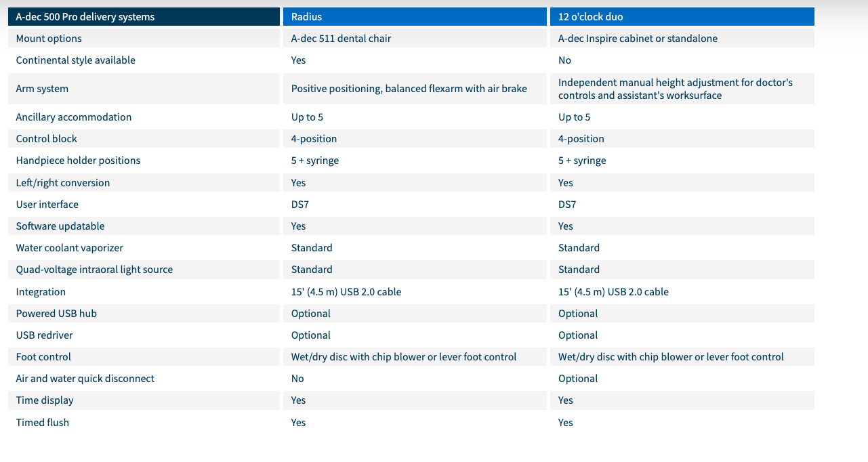This screenshot has height=462, width=868.
Task: Select the "Quad-voltage intraoral light source" label
Action: [94, 270]
